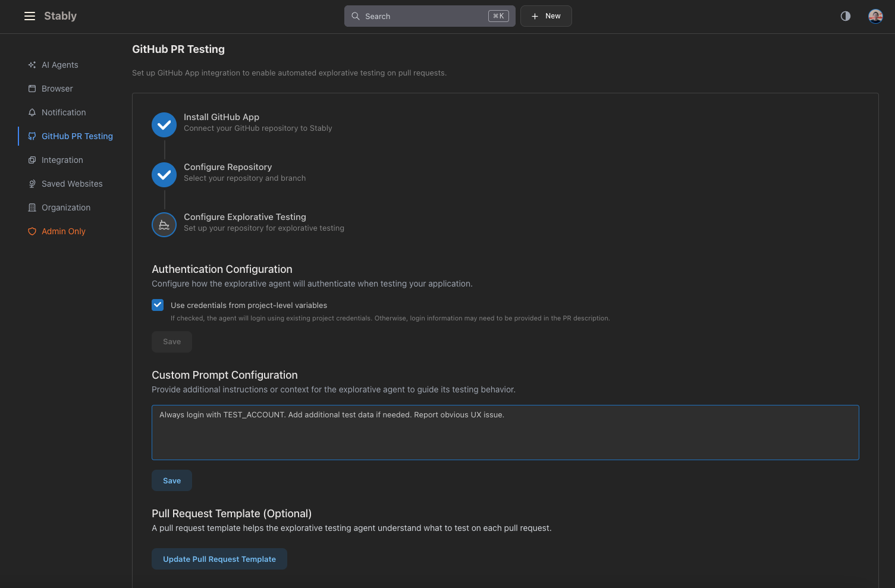Open Saved Websites page

pos(72,184)
